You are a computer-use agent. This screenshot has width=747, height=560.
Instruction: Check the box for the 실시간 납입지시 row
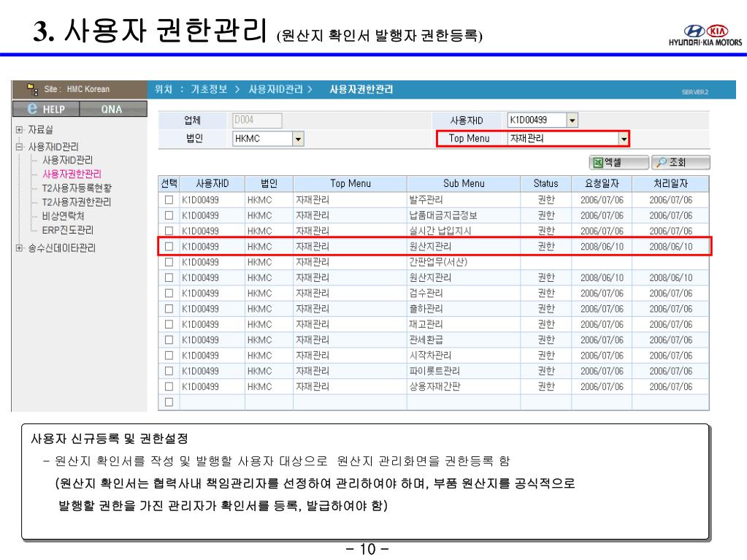169,231
